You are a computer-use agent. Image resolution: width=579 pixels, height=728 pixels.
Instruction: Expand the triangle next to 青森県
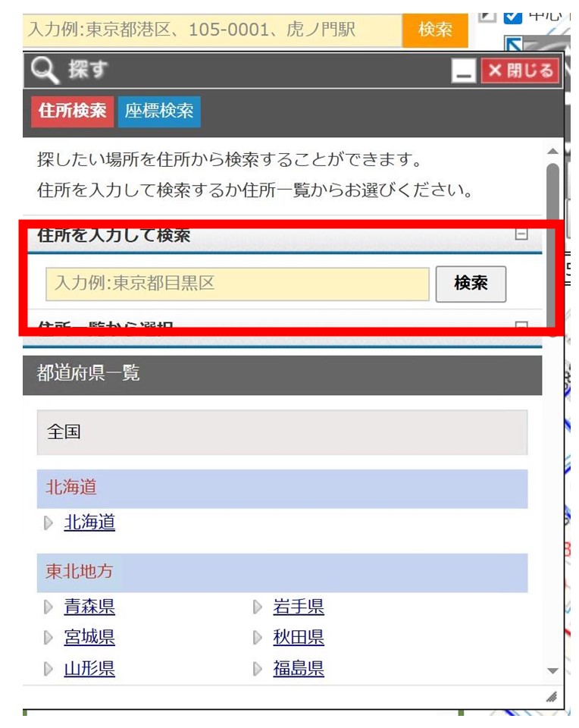(x=49, y=607)
